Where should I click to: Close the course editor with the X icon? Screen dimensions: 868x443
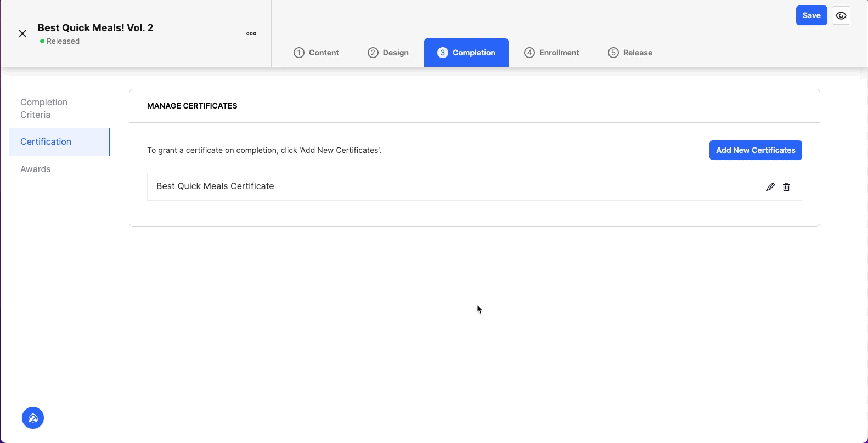(x=22, y=33)
